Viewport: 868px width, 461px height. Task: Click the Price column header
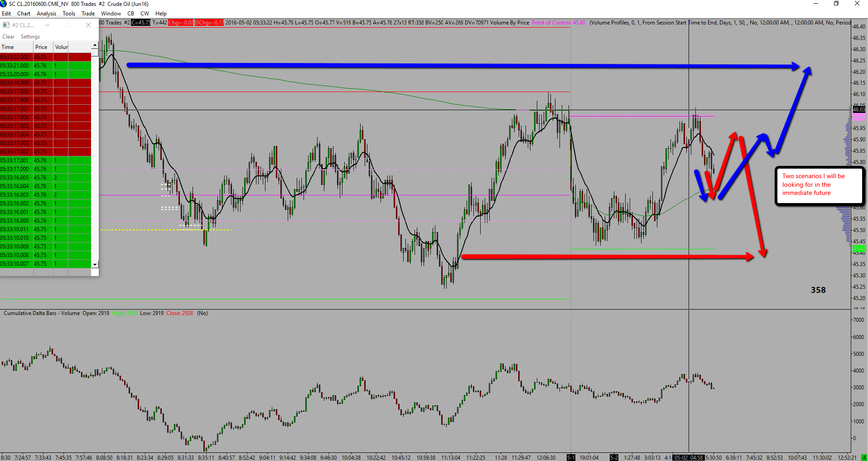click(x=43, y=47)
